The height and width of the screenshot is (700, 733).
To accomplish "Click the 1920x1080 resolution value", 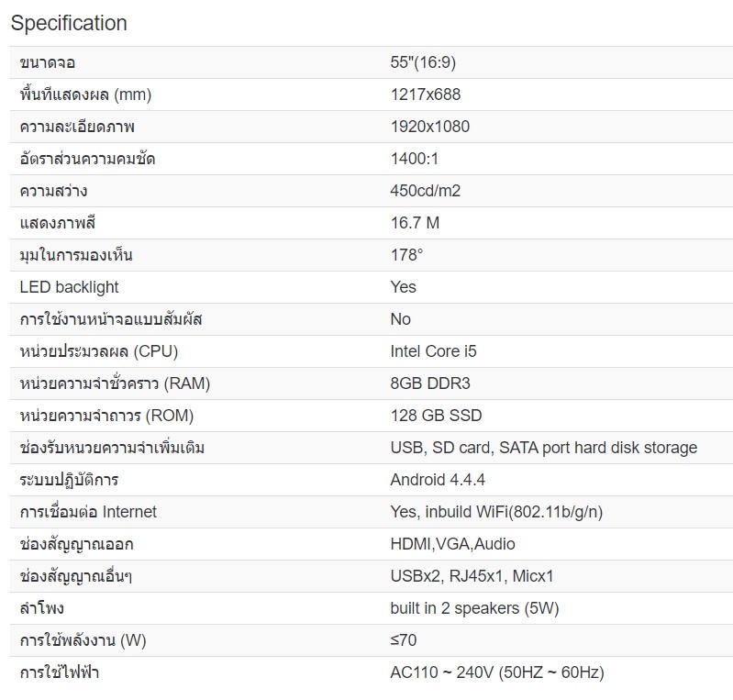I will (x=429, y=127).
